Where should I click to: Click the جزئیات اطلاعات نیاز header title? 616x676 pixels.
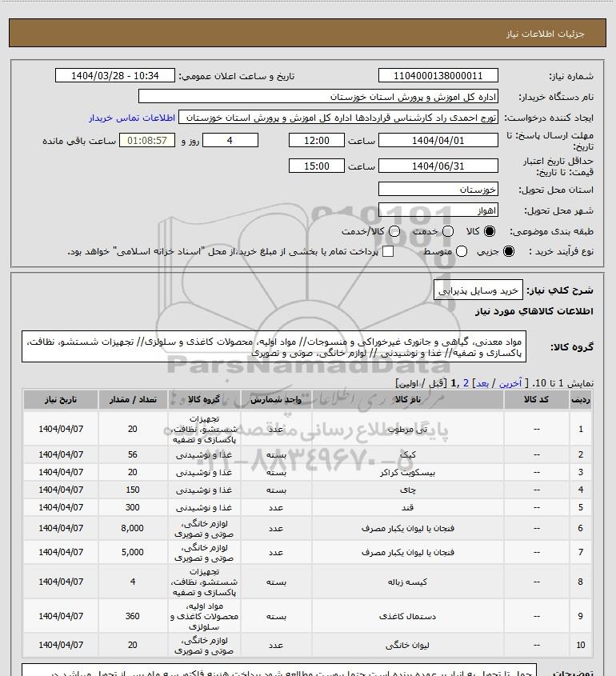point(546,33)
